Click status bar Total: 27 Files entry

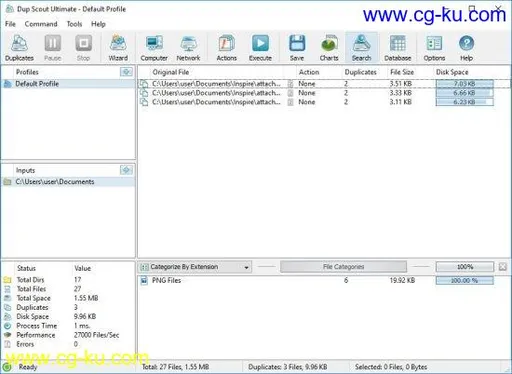pos(176,367)
